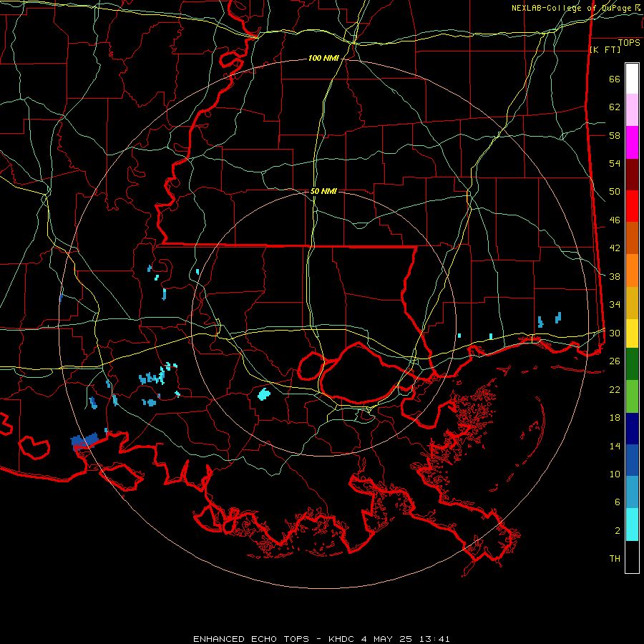Pick the cyan legend swatch
644x644 pixels.
click(632, 525)
